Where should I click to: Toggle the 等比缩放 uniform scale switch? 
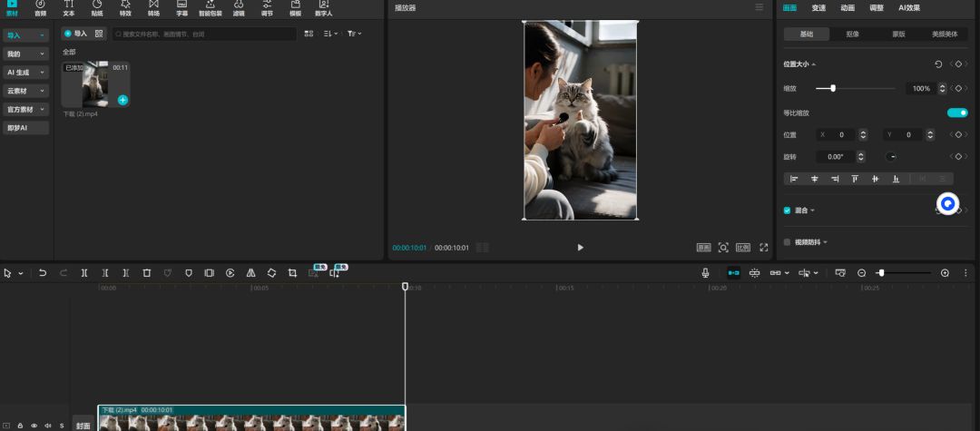(957, 113)
